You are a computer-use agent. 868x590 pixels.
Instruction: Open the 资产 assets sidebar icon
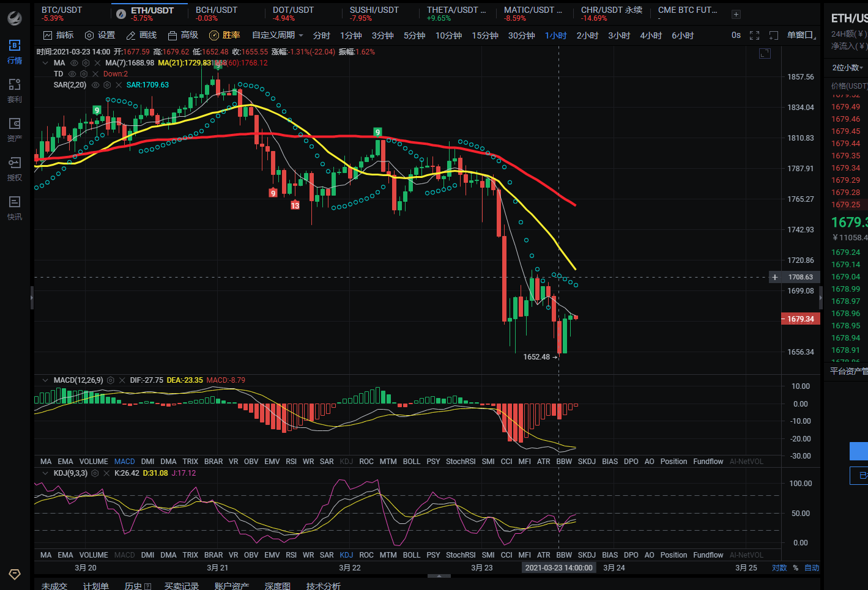[x=15, y=130]
